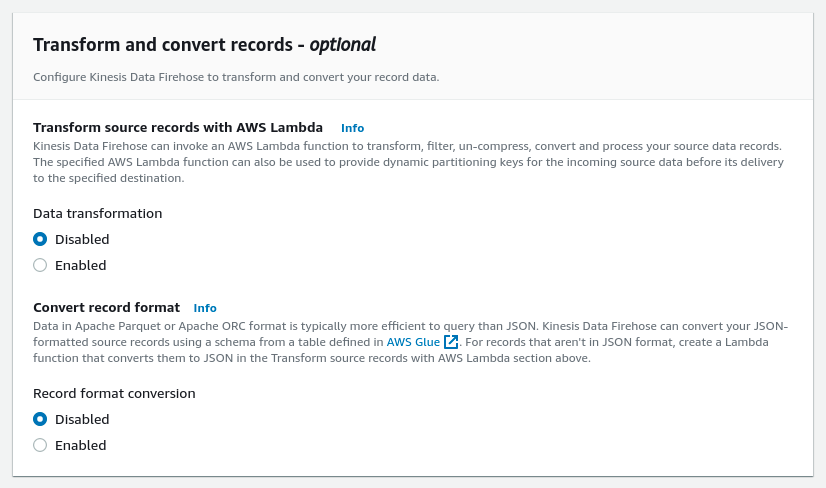Viewport: 826px width, 488px height.
Task: Follow the AWS Glue hyperlink
Action: (413, 342)
